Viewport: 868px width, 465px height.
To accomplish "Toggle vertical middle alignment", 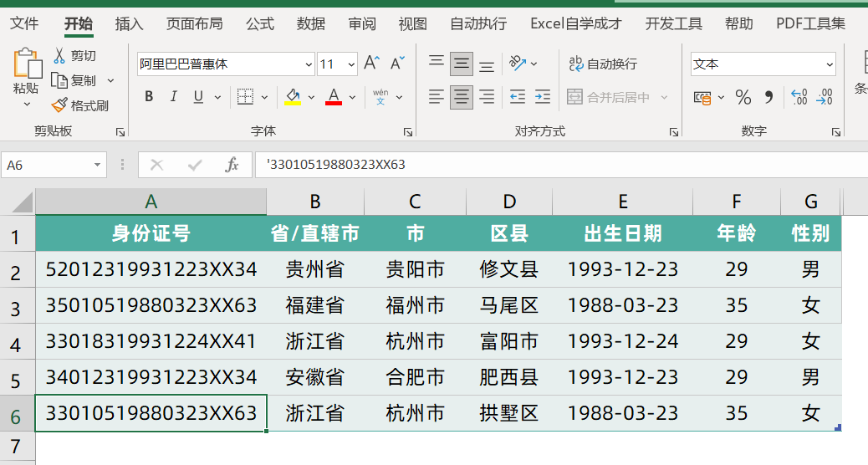I will [x=461, y=64].
